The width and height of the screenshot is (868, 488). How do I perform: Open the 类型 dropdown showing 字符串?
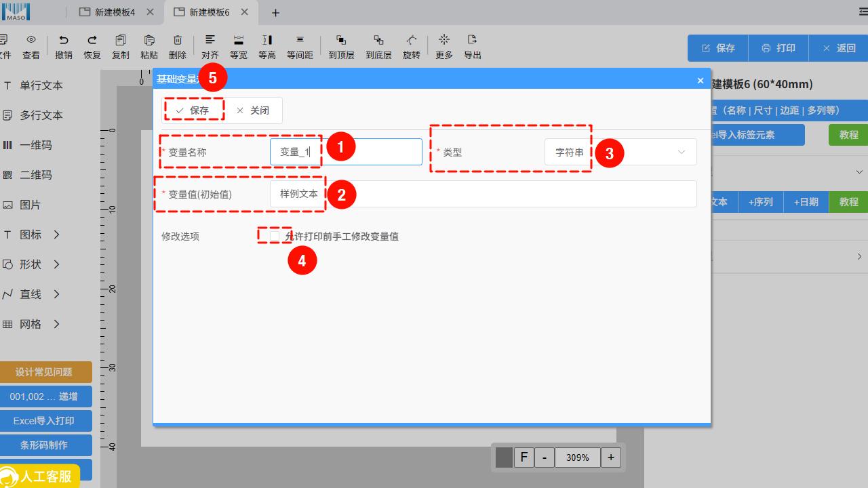tap(620, 152)
